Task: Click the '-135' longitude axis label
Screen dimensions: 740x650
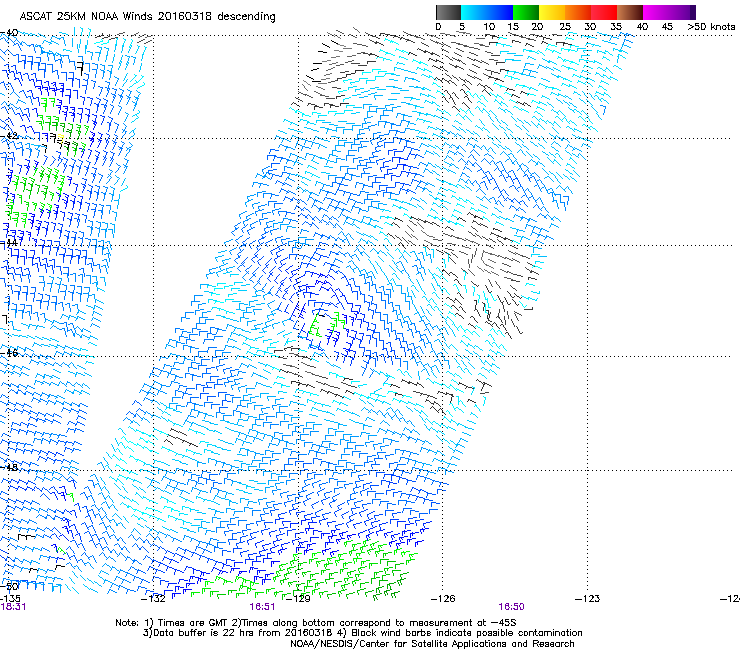Action: [x=10, y=599]
